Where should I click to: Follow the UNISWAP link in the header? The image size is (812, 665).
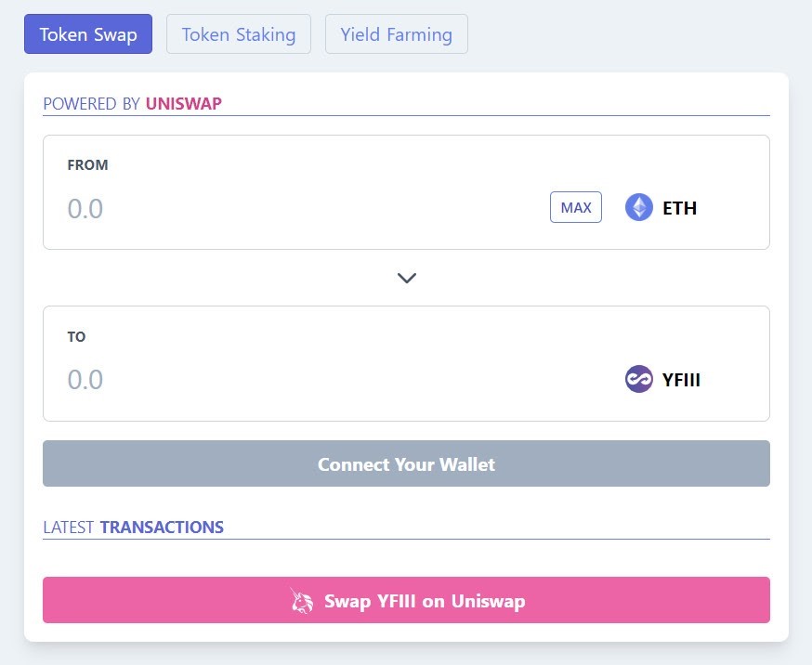(184, 103)
